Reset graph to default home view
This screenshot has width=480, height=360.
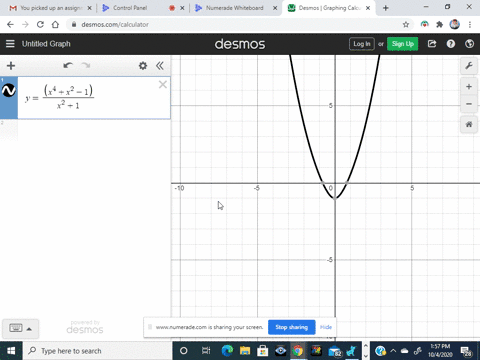[x=469, y=125]
